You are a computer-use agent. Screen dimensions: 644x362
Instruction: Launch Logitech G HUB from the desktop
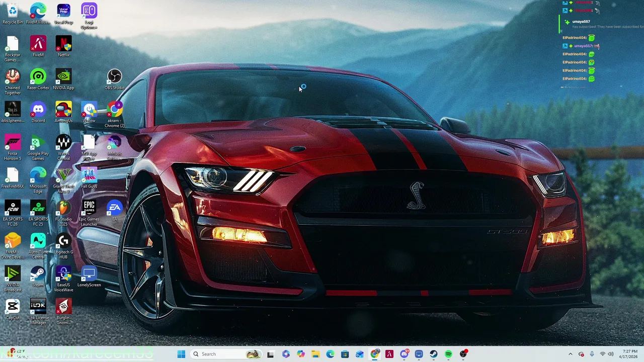tap(63, 246)
